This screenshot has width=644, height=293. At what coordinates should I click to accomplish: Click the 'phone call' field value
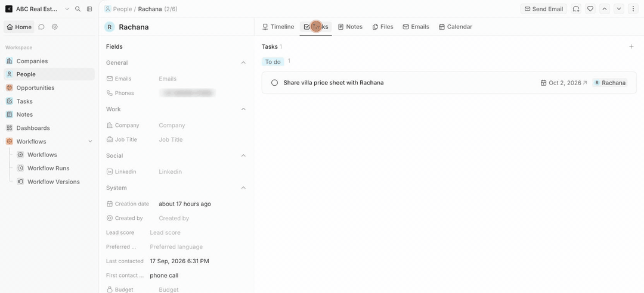click(x=165, y=275)
